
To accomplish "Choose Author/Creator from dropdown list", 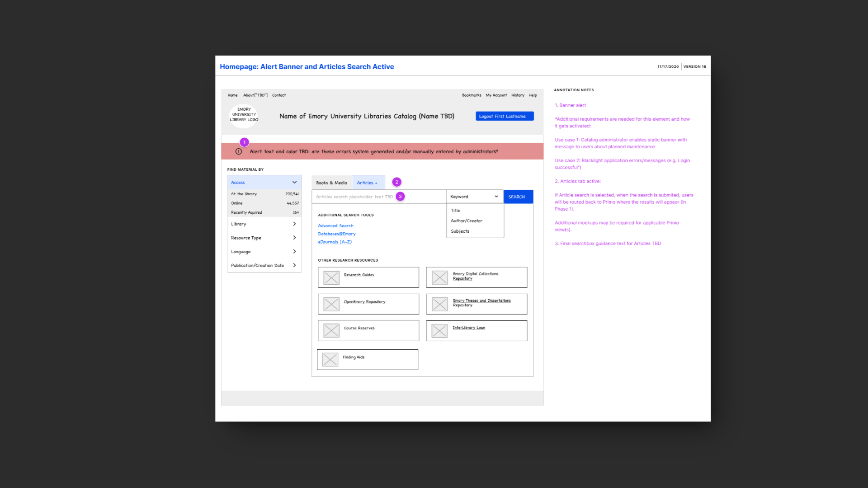I will [467, 221].
